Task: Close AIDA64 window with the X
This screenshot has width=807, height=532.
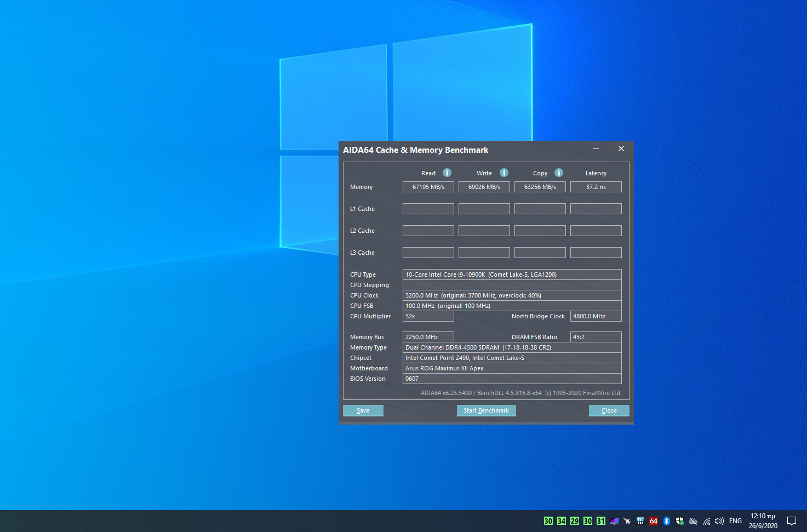Action: click(621, 149)
